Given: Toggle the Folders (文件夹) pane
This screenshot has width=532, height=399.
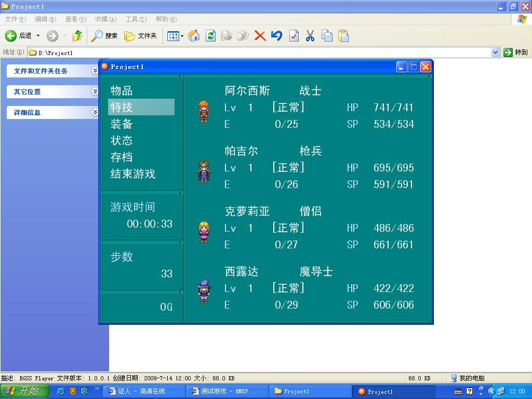Looking at the screenshot, I should [140, 36].
